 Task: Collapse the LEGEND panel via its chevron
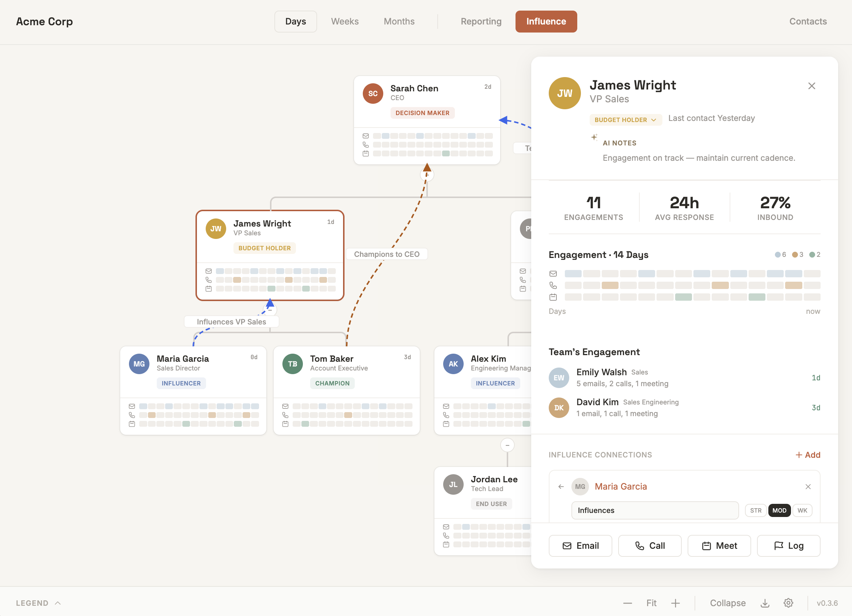pos(58,602)
